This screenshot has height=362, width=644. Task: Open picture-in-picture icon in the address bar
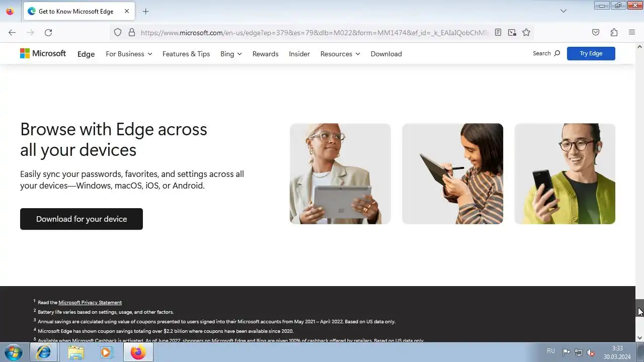[x=512, y=32]
